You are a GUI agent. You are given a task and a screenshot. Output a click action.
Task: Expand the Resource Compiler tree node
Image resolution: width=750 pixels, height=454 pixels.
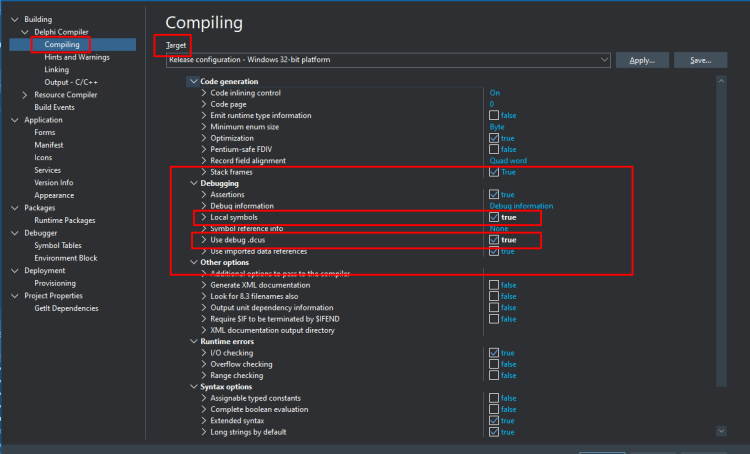(25, 95)
